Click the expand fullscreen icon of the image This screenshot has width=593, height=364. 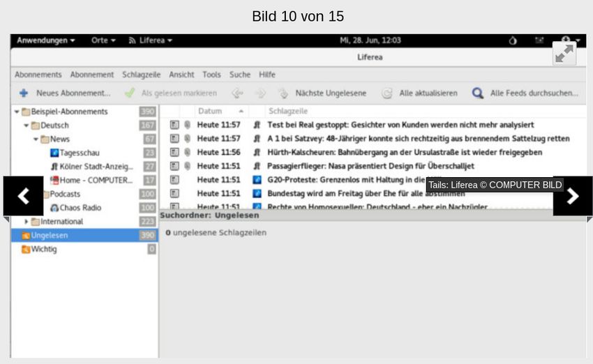coord(564,53)
